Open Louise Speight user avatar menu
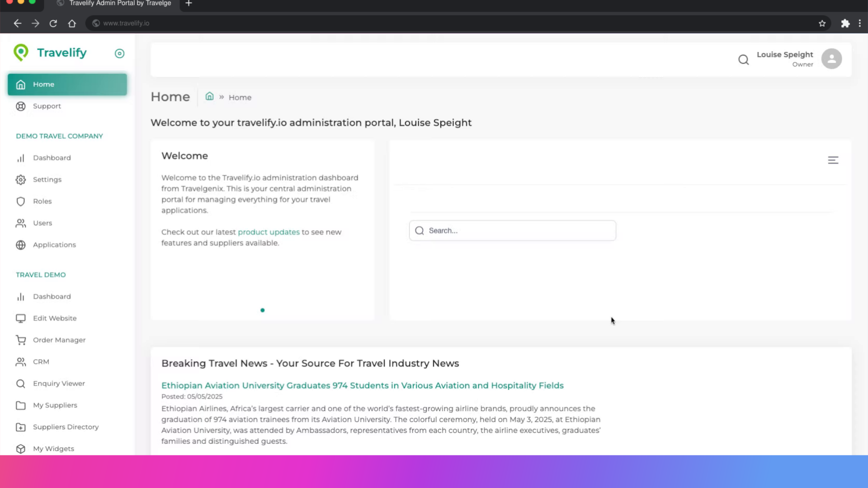The width and height of the screenshot is (868, 488). (x=831, y=59)
